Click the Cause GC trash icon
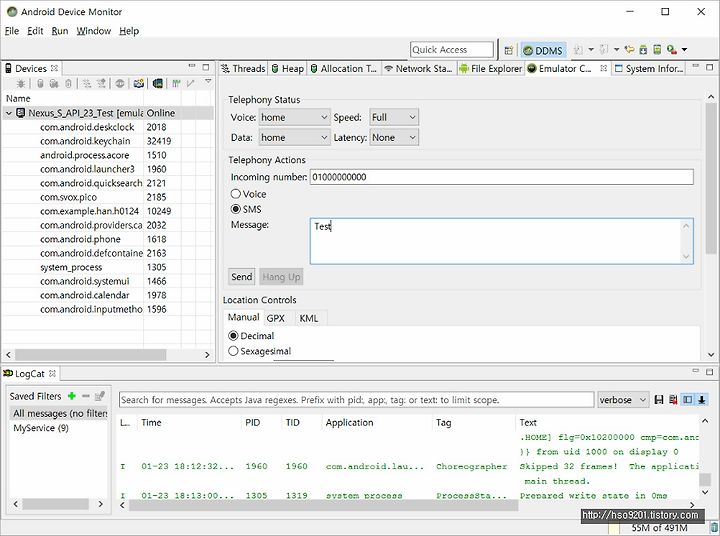This screenshot has width=720, height=536. (x=68, y=83)
